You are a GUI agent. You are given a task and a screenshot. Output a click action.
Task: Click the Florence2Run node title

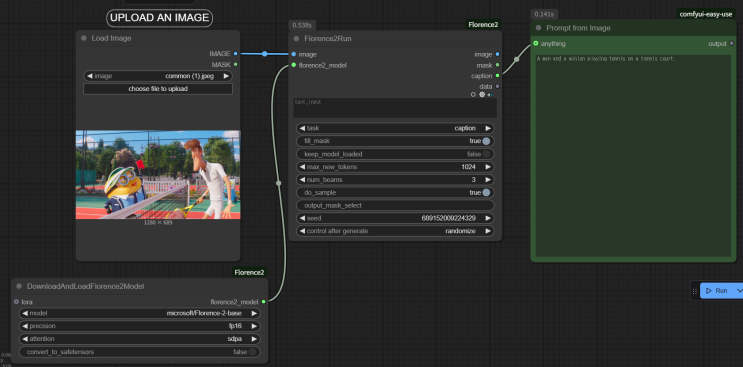pyautogui.click(x=328, y=39)
